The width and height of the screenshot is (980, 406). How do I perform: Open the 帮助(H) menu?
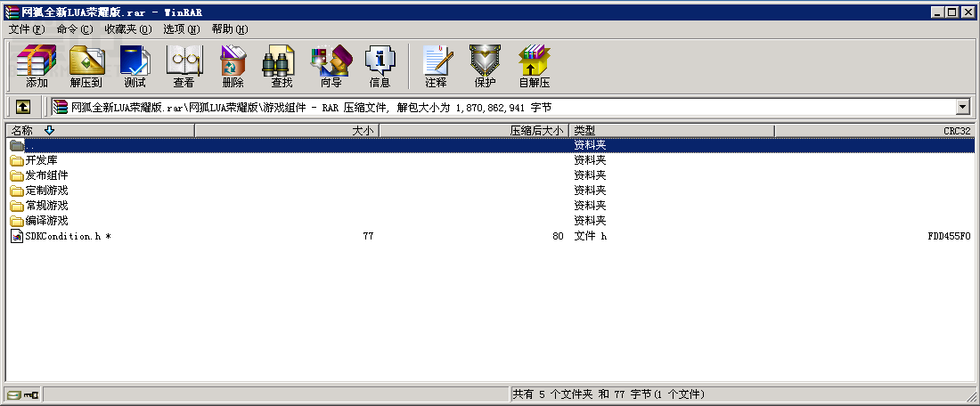pyautogui.click(x=229, y=29)
